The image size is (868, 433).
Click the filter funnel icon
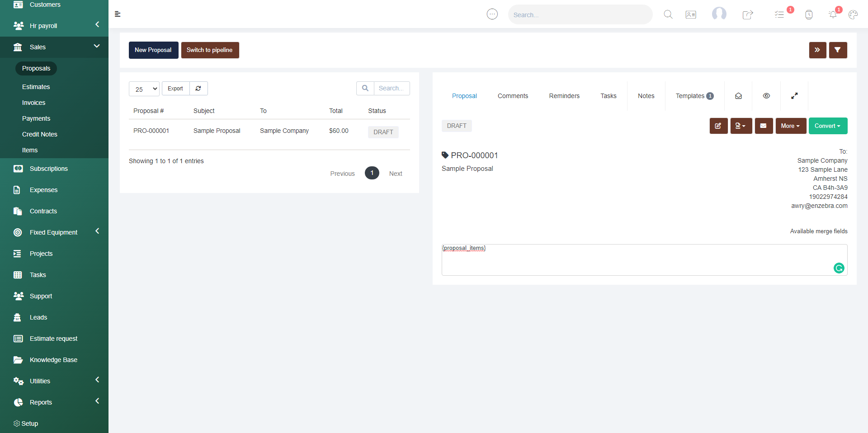(838, 50)
